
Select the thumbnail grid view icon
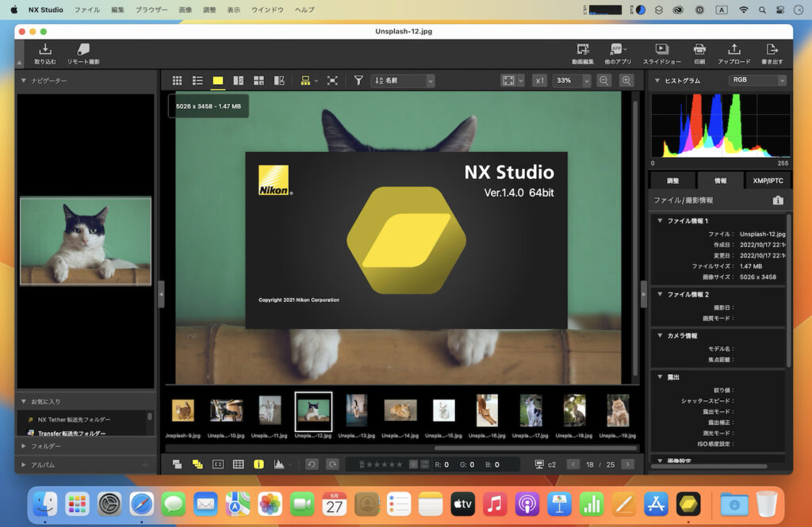[x=178, y=80]
